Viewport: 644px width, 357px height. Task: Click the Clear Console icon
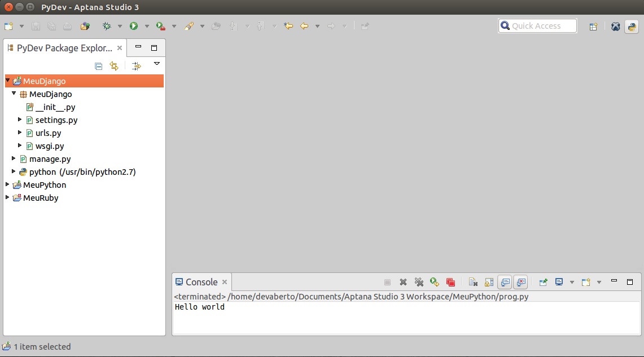tap(473, 282)
